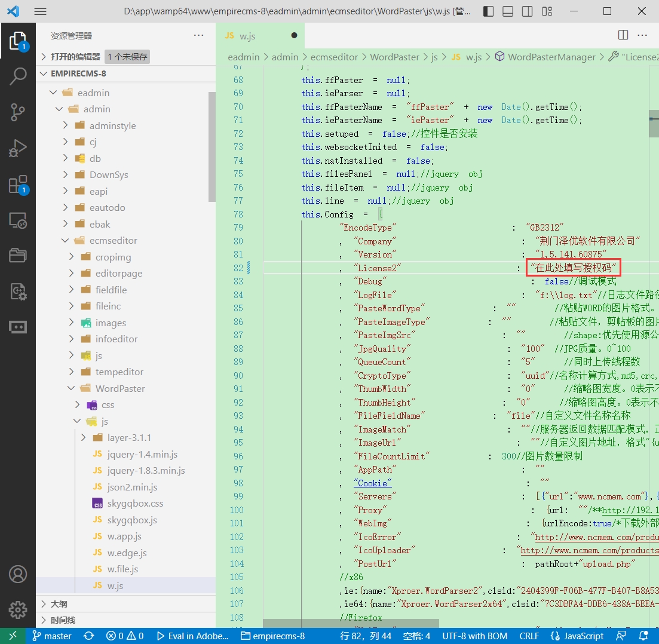This screenshot has height=644, width=659.
Task: Select the w.js editor tab
Action: (x=247, y=36)
